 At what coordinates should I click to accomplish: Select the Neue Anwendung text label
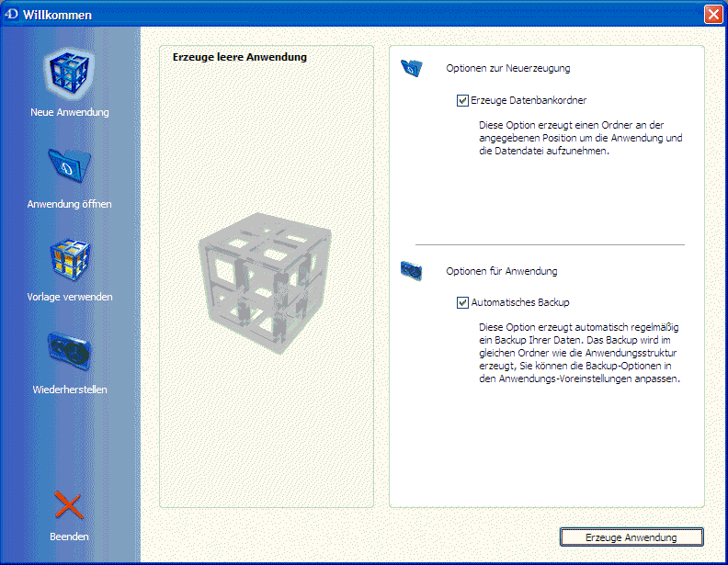tap(70, 113)
